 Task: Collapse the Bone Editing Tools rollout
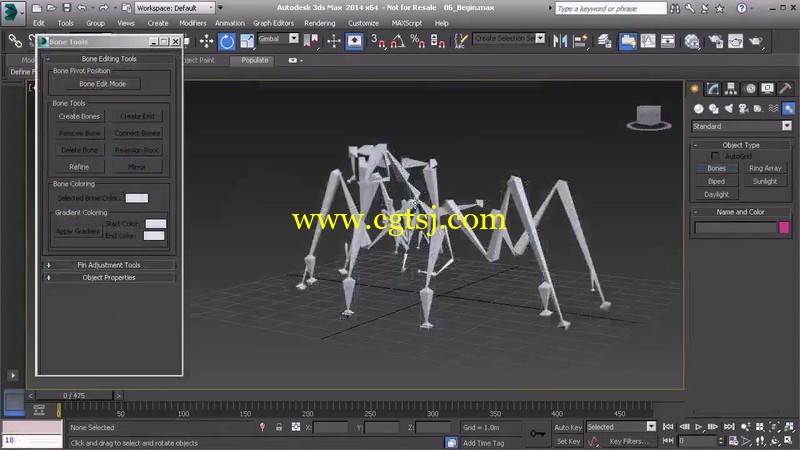[x=109, y=59]
